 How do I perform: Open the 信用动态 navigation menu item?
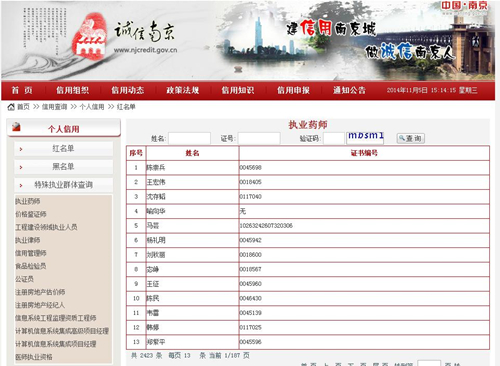pyautogui.click(x=128, y=90)
